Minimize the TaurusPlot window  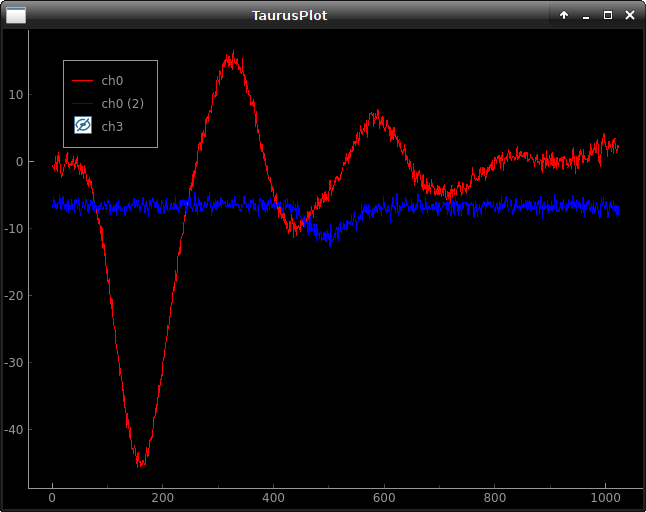(x=586, y=15)
